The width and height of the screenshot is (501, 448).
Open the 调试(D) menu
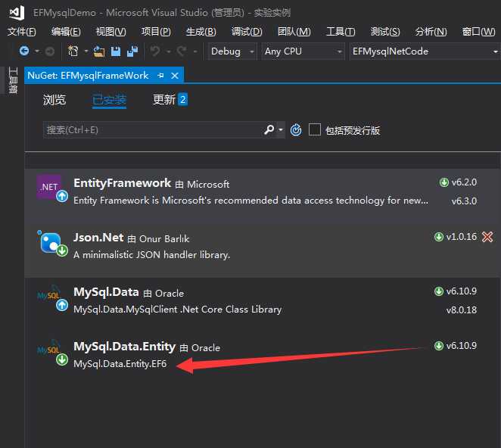[x=247, y=32]
